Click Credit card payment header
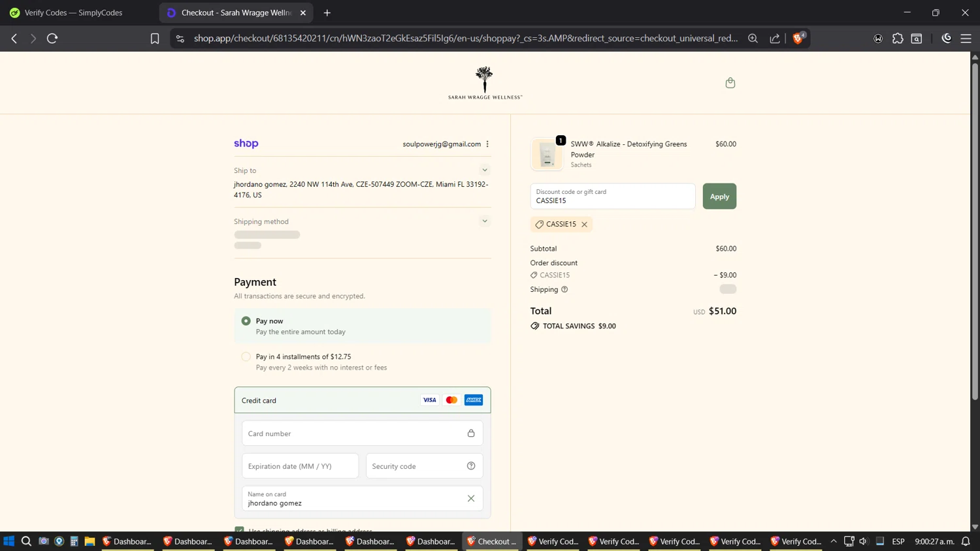 point(362,400)
